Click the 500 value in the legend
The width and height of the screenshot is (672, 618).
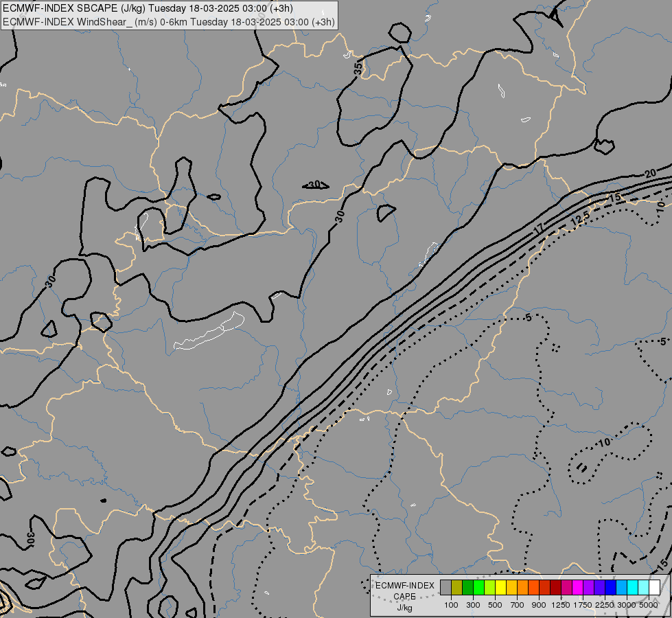click(495, 605)
